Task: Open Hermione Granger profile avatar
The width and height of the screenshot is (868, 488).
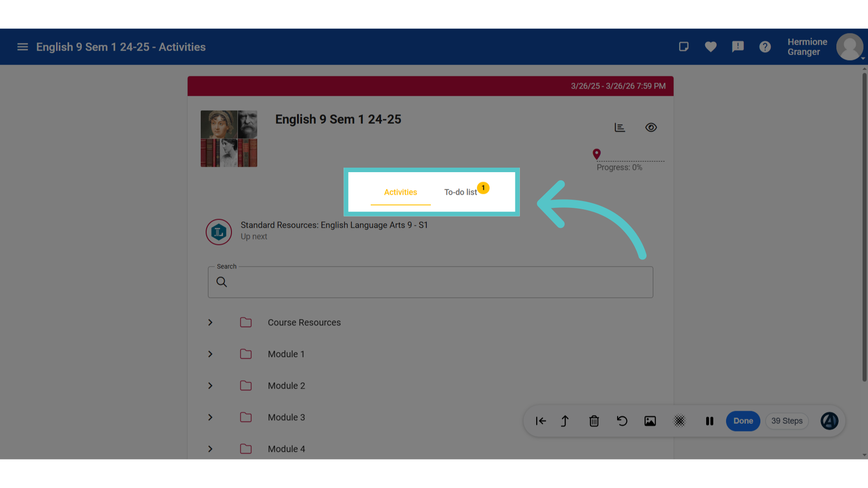Action: (850, 47)
